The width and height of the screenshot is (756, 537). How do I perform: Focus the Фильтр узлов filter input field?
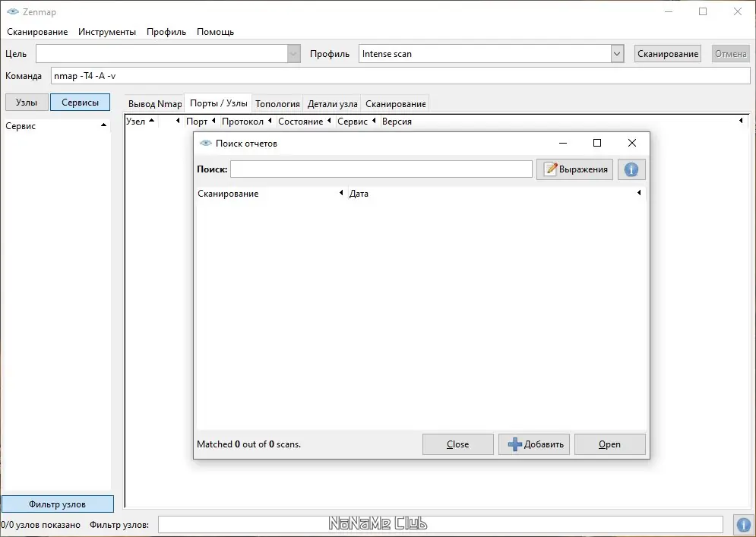[x=440, y=524]
